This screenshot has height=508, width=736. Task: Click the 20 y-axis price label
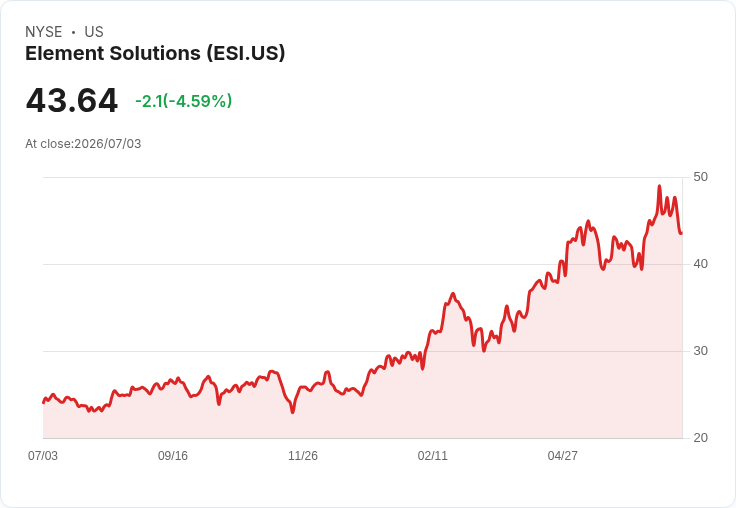coord(700,438)
